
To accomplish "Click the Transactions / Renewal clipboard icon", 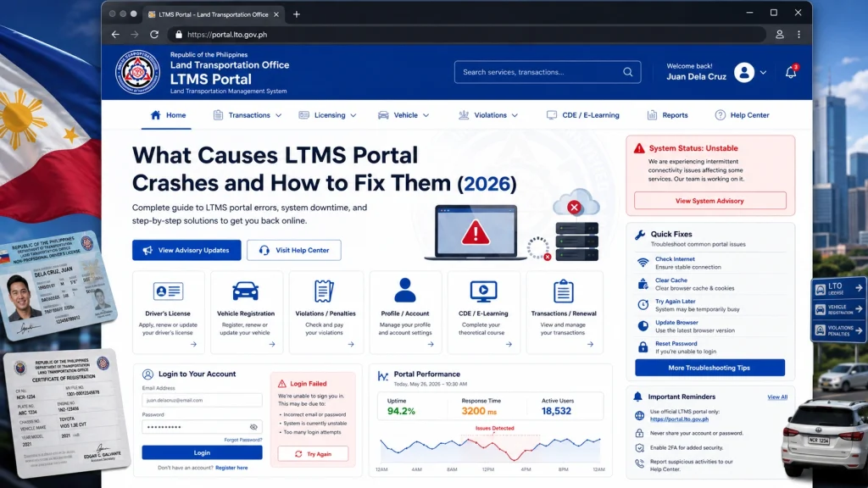I will (x=563, y=291).
